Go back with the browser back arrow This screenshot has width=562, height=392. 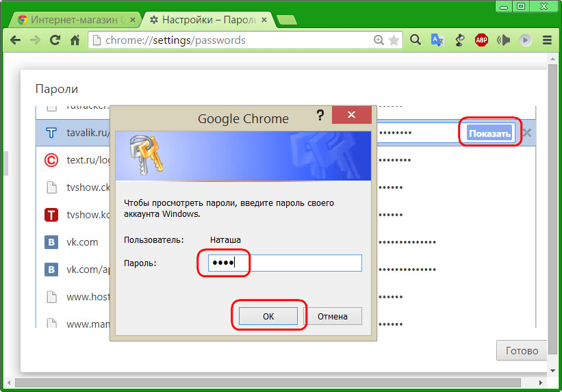point(16,40)
